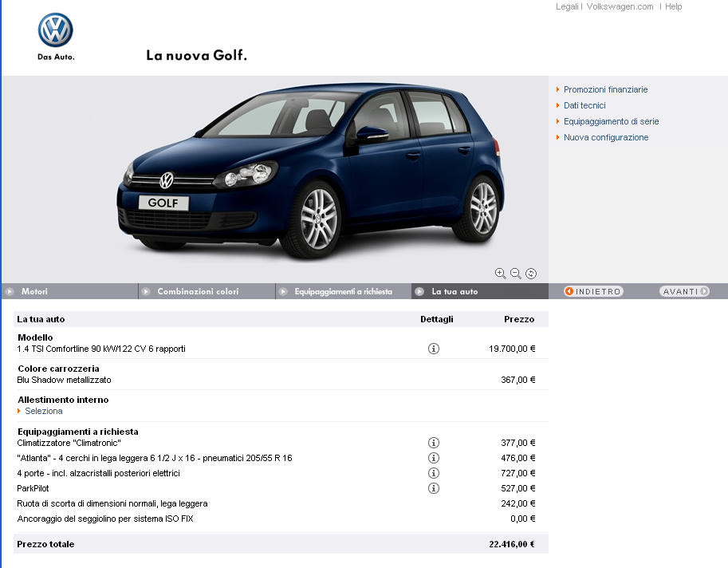Click the blue Golf car image
The width and height of the screenshot is (728, 568).
tap(310, 172)
